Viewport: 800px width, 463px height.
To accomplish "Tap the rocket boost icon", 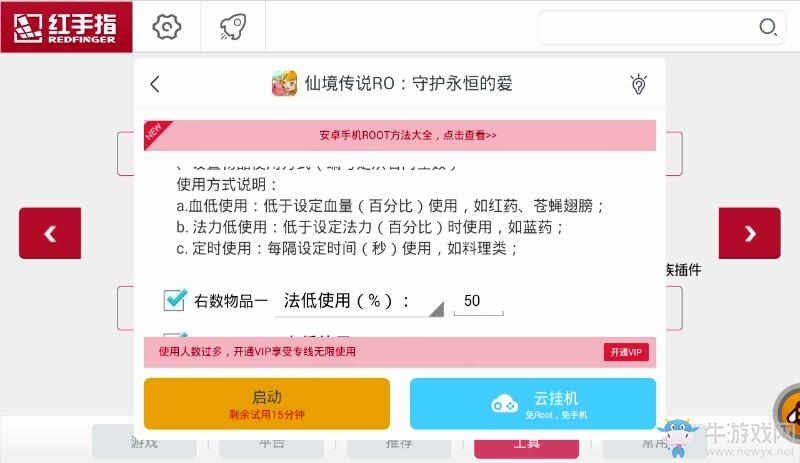I will (x=233, y=27).
